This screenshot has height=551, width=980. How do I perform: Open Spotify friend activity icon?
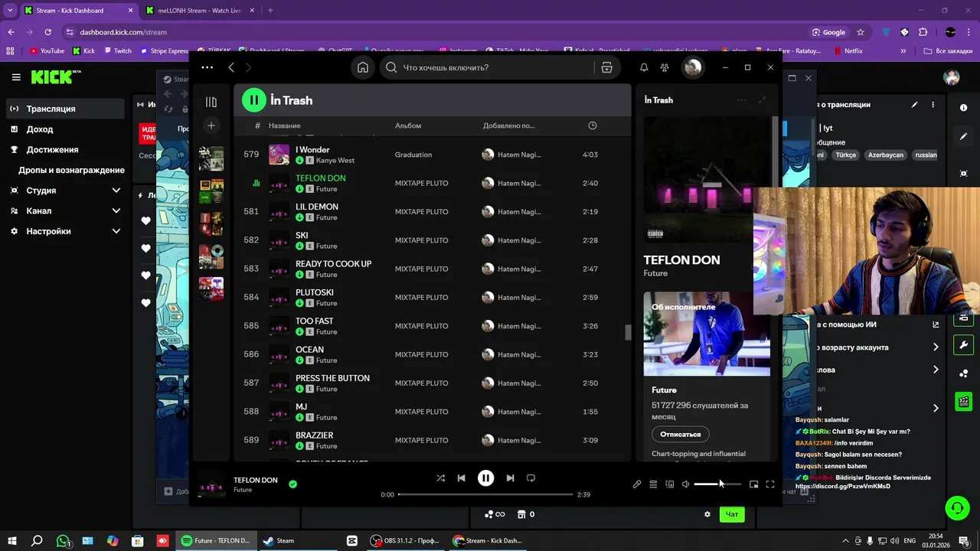665,67
